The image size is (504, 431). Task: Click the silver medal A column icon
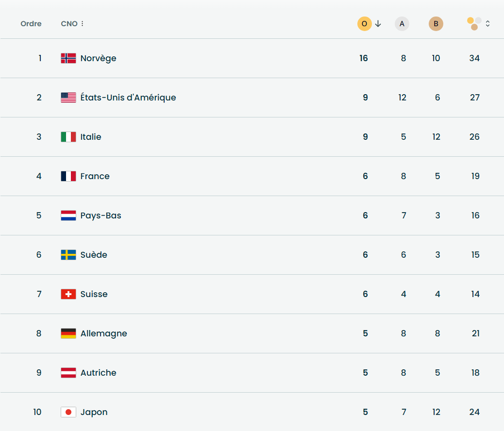tap(402, 24)
